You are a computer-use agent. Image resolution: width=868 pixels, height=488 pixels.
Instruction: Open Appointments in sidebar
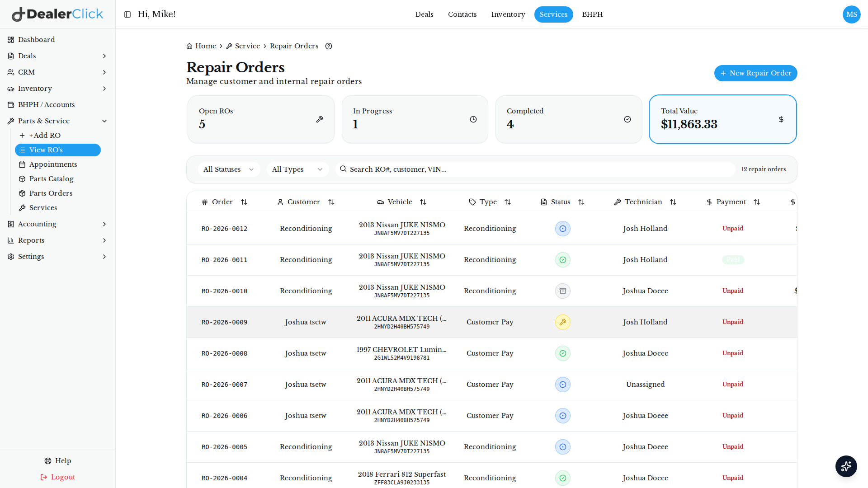[58, 164]
